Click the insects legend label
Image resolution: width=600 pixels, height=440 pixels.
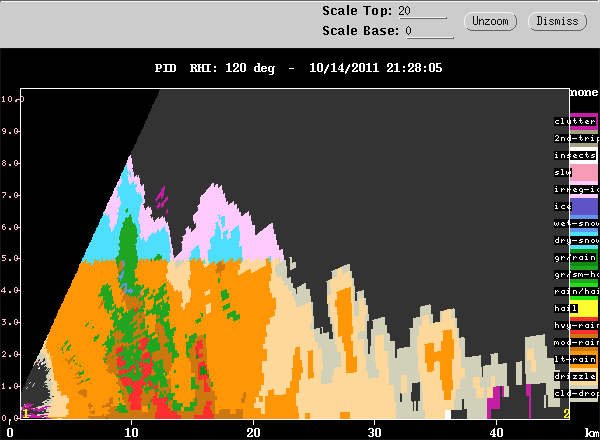[575, 155]
